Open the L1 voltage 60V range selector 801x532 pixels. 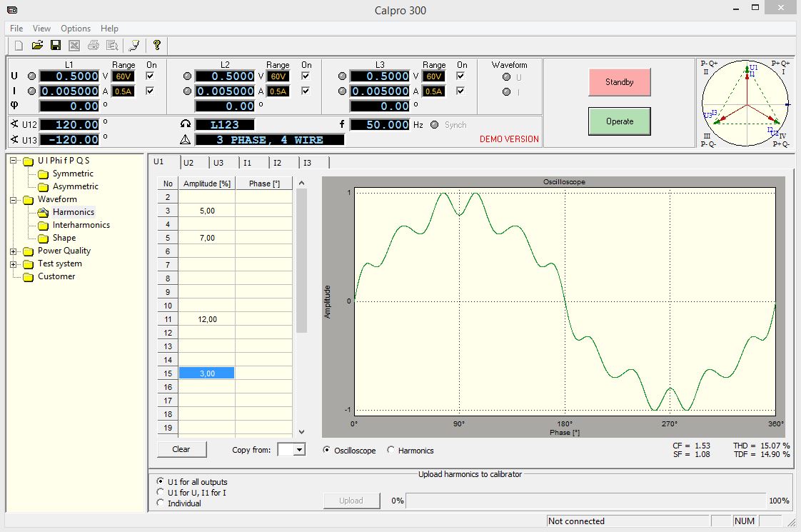tap(124, 76)
